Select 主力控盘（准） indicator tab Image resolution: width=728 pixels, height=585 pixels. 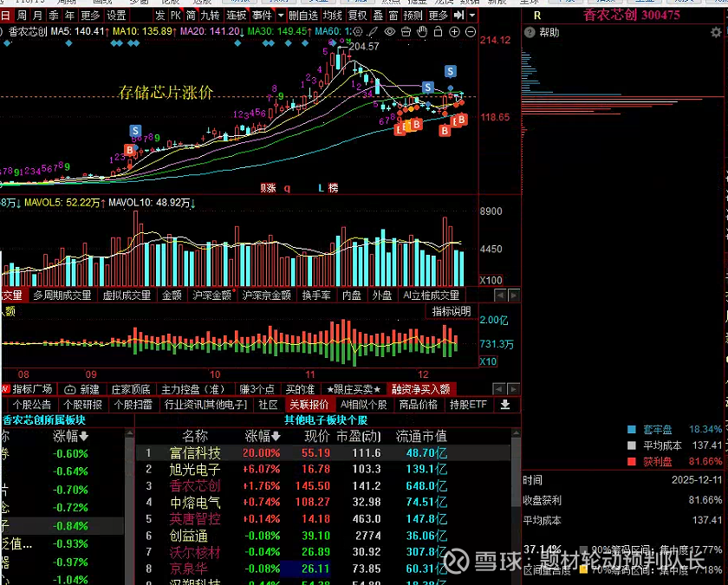(192, 389)
